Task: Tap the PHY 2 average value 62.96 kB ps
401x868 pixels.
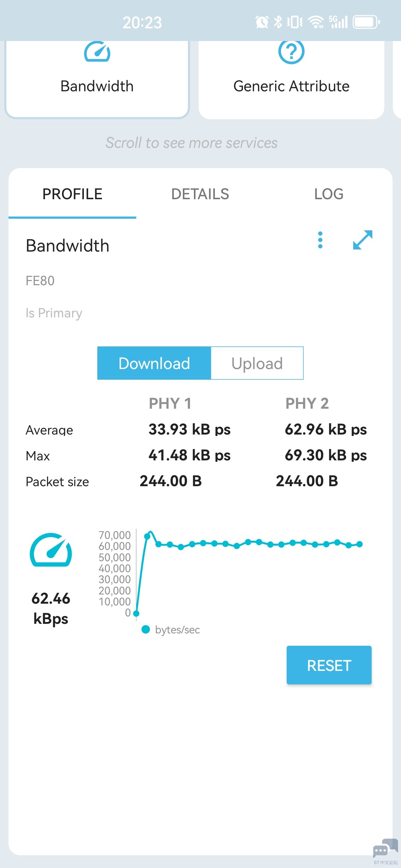Action: tap(326, 430)
